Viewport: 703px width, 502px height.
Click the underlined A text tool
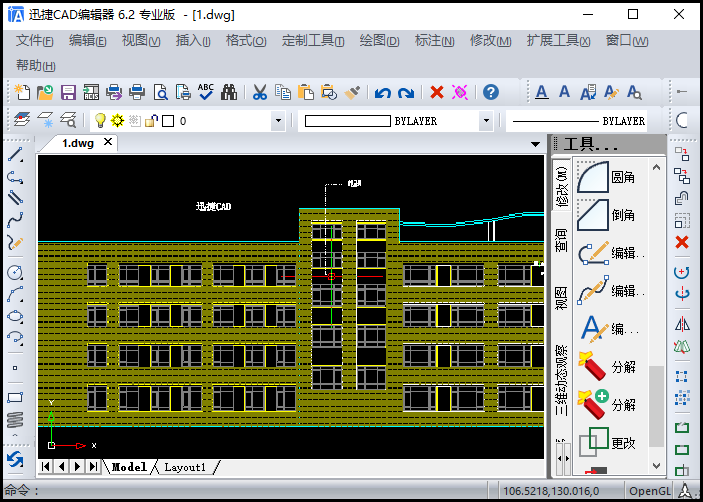542,92
